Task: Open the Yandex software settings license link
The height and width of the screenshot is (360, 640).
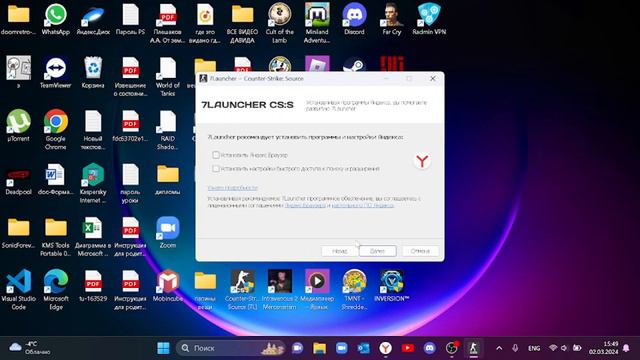Action: 363,205
